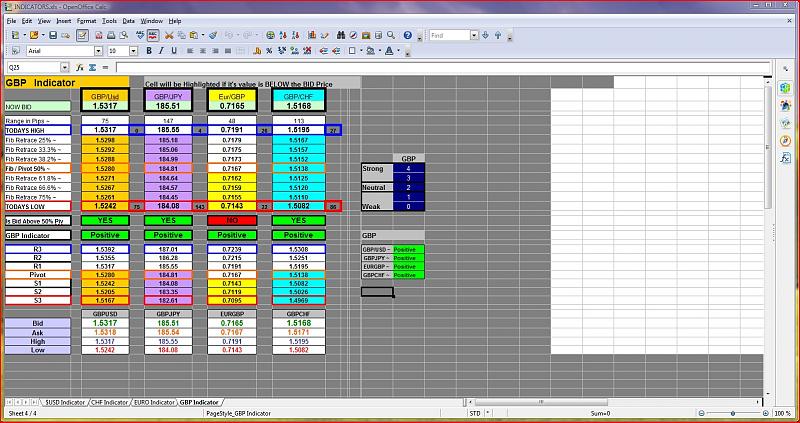
Task: Switch to the EURO Indicator sheet tab
Action: click(x=154, y=402)
